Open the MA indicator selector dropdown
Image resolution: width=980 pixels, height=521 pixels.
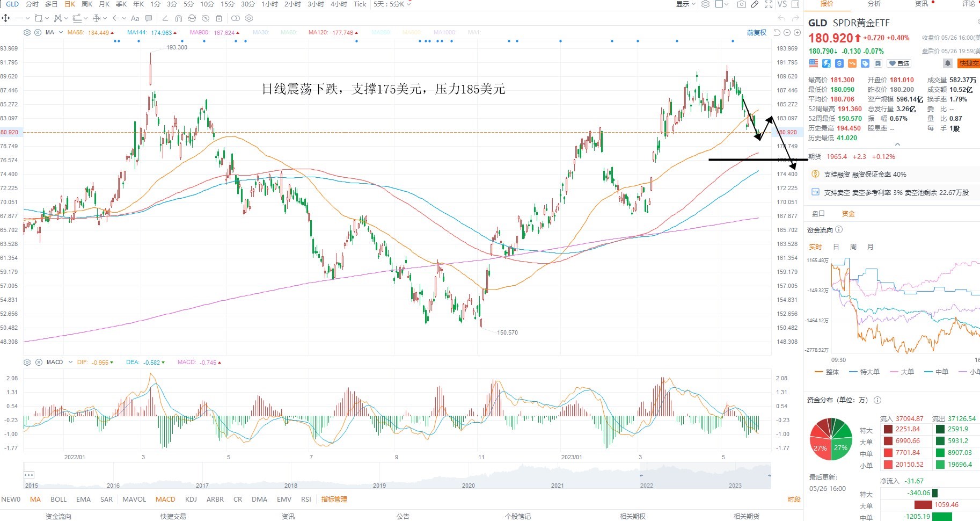click(x=61, y=32)
